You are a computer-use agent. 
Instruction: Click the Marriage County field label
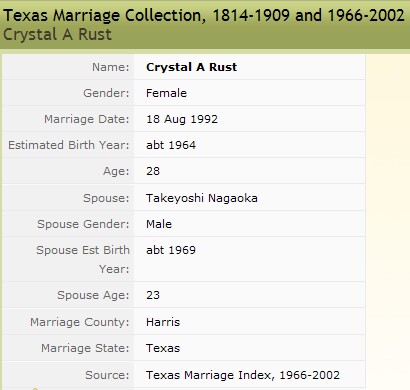click(x=80, y=322)
